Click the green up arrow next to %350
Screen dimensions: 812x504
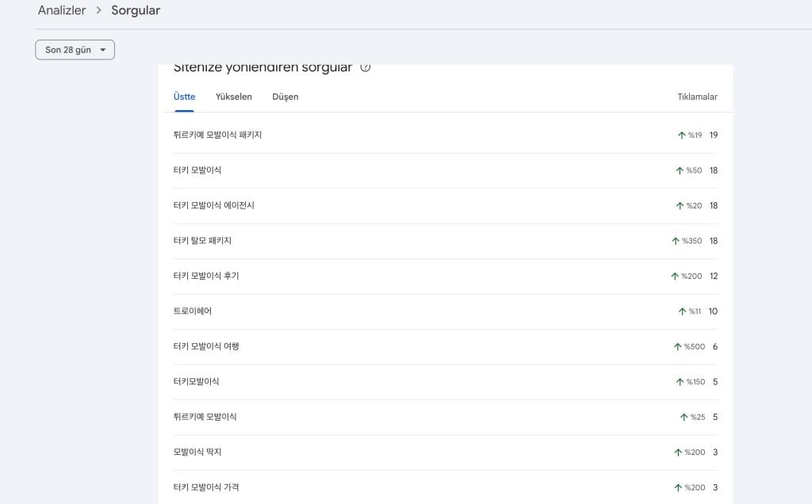[676, 241]
